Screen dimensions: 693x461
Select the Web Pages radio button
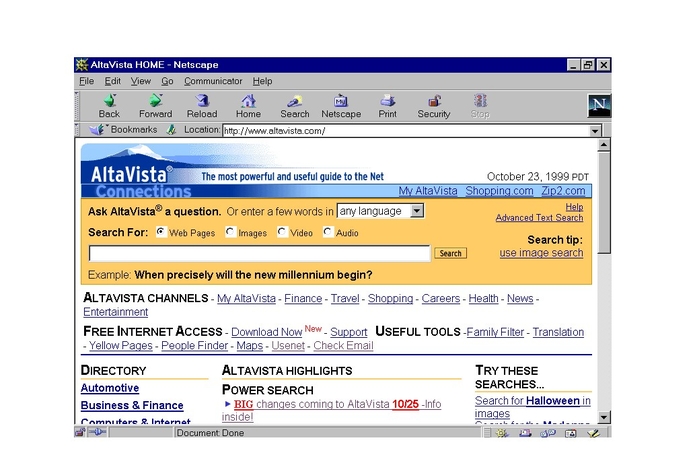click(x=161, y=232)
